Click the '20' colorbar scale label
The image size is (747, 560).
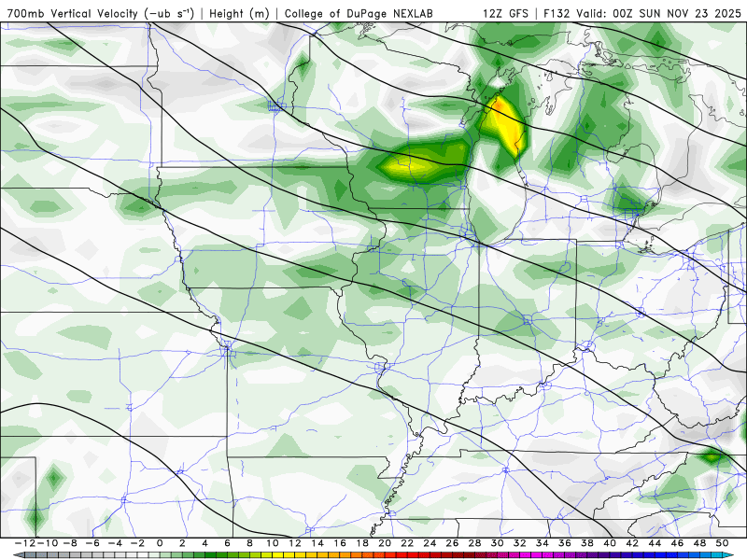[x=385, y=543]
